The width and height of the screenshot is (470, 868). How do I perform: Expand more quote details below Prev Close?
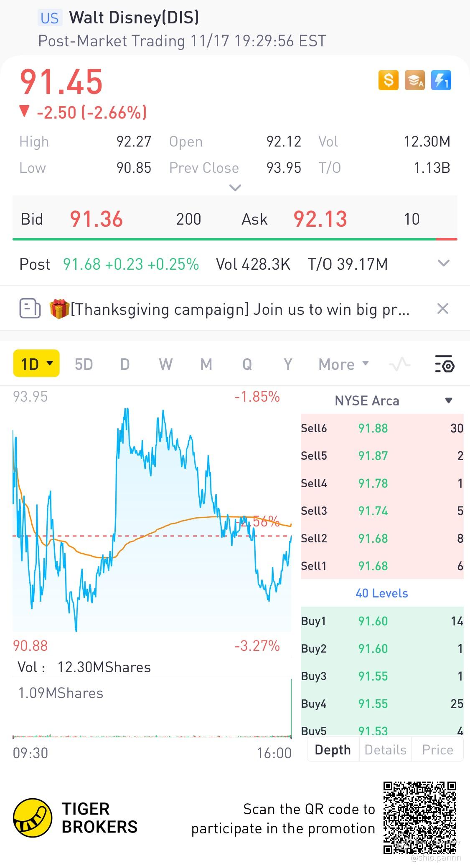235,188
